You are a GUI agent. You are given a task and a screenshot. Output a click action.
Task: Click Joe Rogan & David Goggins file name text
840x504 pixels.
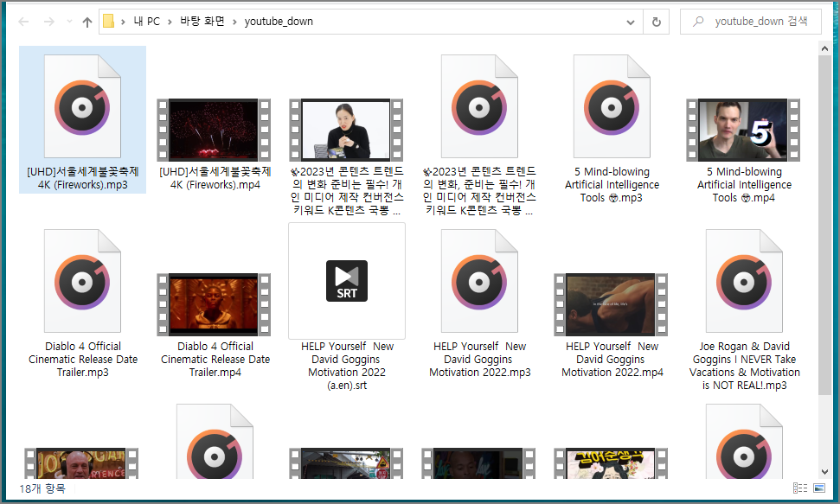pos(745,366)
